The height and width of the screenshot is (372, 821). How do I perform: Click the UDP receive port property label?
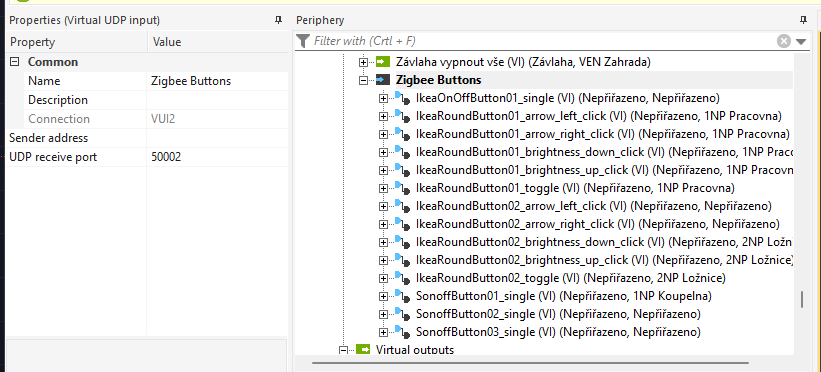point(53,157)
